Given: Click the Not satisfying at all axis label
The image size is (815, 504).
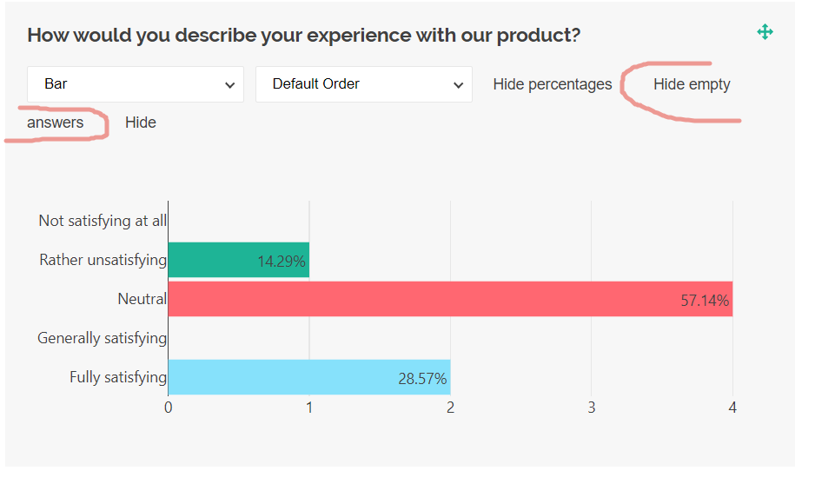Looking at the screenshot, I should click(x=102, y=220).
